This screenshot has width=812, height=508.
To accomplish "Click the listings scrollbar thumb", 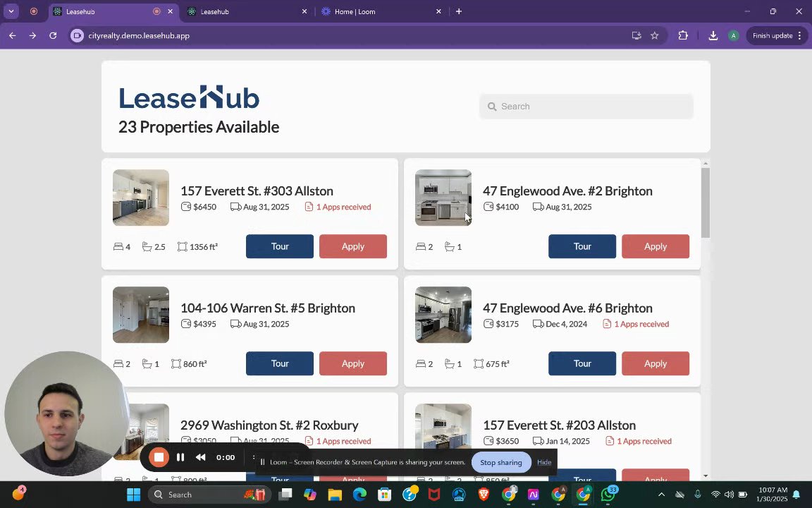I will [706, 202].
